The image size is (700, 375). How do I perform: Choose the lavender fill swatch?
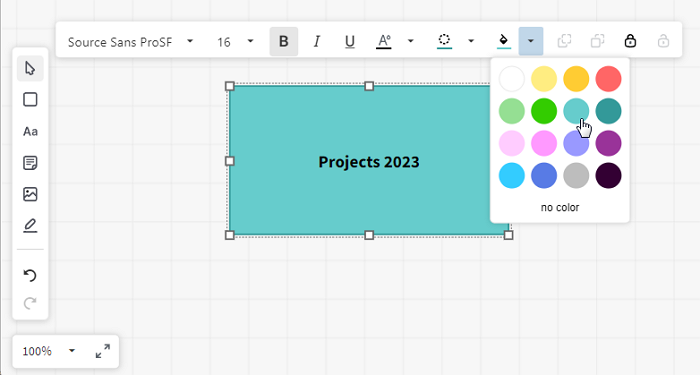[x=576, y=143]
